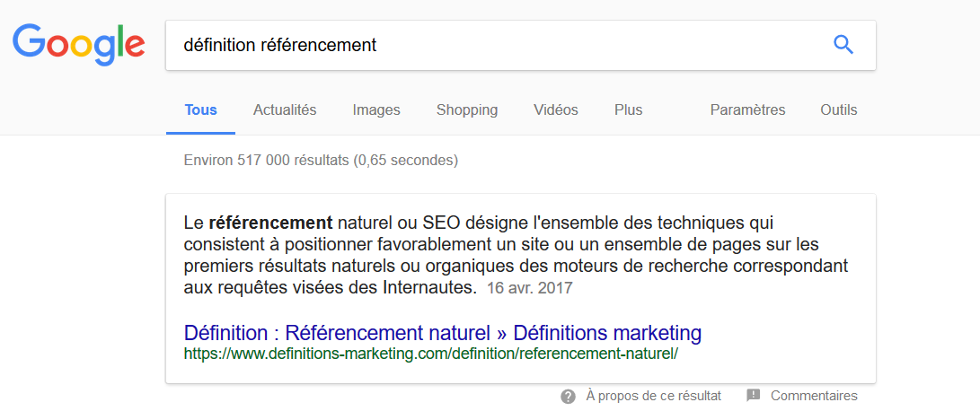Expand the Plus menu
The width and height of the screenshot is (980, 420).
(628, 110)
